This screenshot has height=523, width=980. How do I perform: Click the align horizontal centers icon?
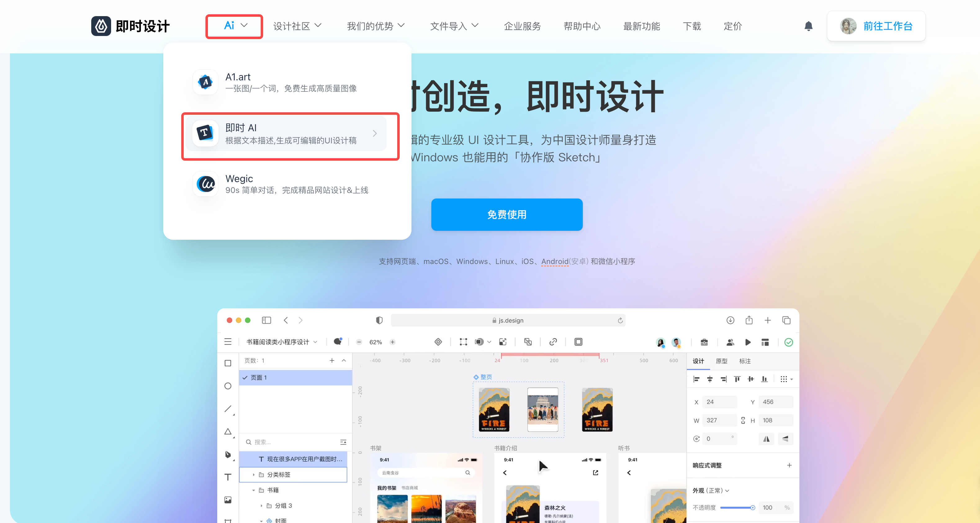pos(710,379)
